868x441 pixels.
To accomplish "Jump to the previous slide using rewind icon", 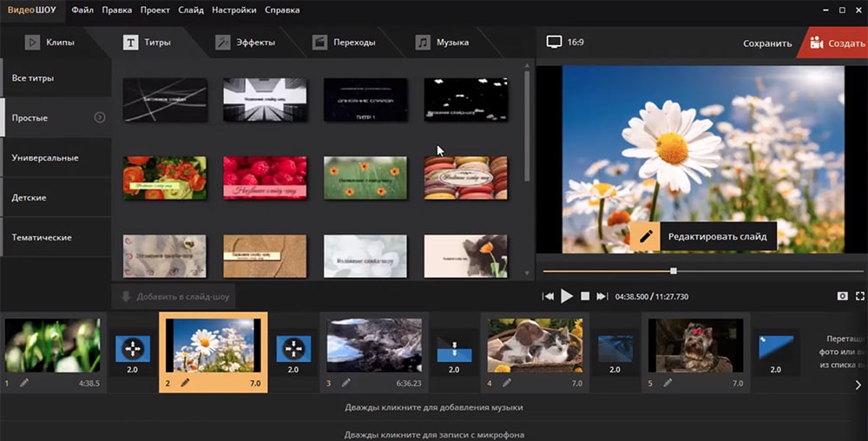I will coord(548,296).
